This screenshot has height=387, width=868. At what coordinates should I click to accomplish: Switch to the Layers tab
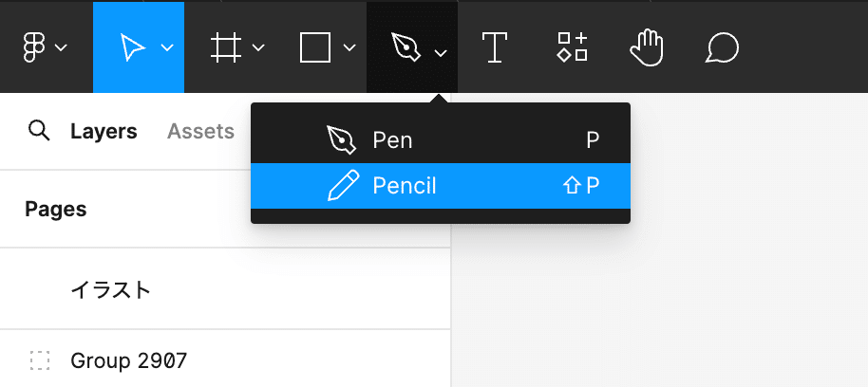104,132
